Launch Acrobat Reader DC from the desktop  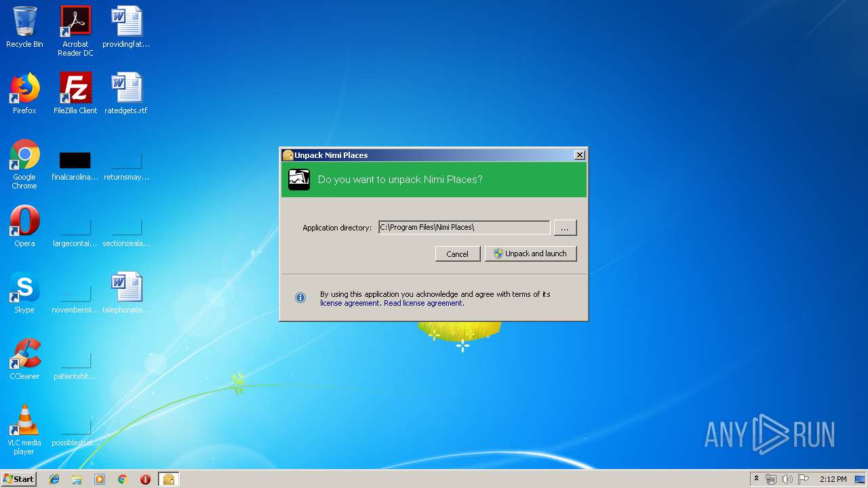point(75,31)
